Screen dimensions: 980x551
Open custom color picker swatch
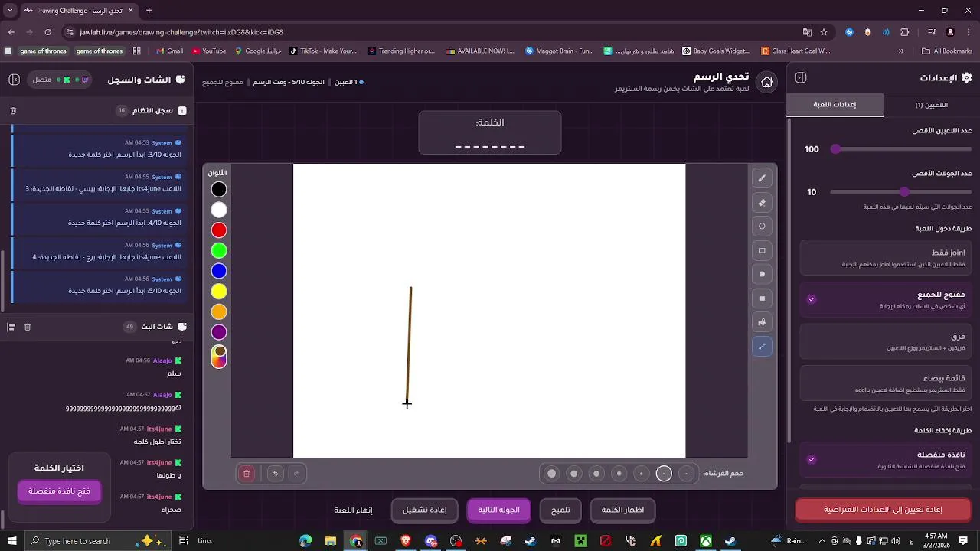pyautogui.click(x=219, y=356)
